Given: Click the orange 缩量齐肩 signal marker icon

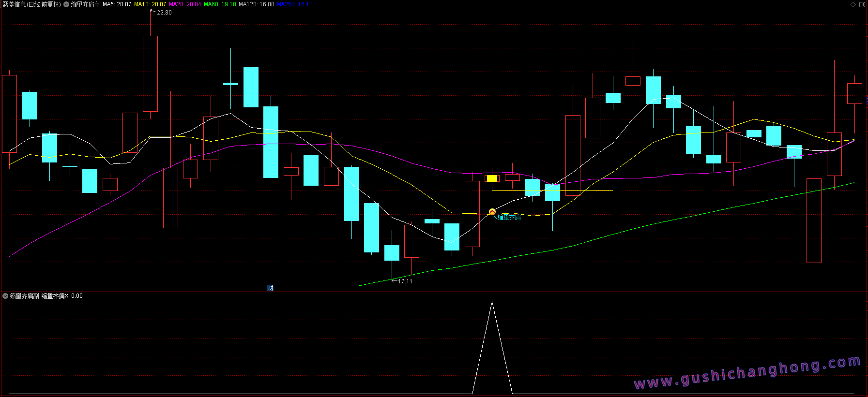Looking at the screenshot, I should (x=492, y=212).
